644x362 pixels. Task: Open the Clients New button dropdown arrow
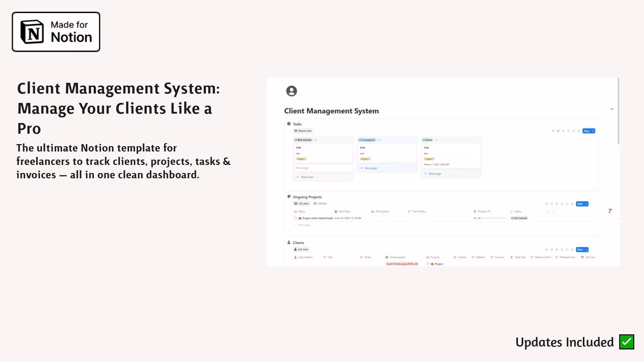coord(586,250)
